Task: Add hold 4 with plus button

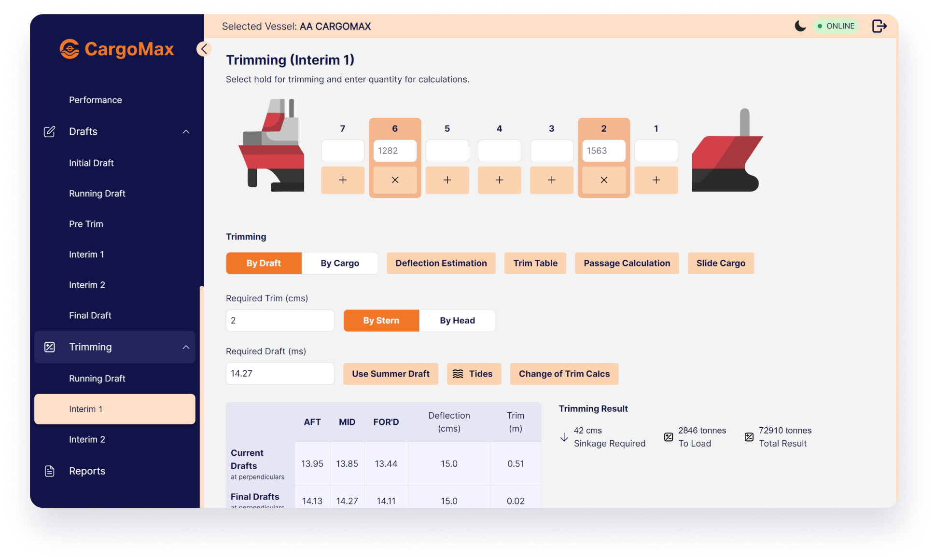Action: 500,180
